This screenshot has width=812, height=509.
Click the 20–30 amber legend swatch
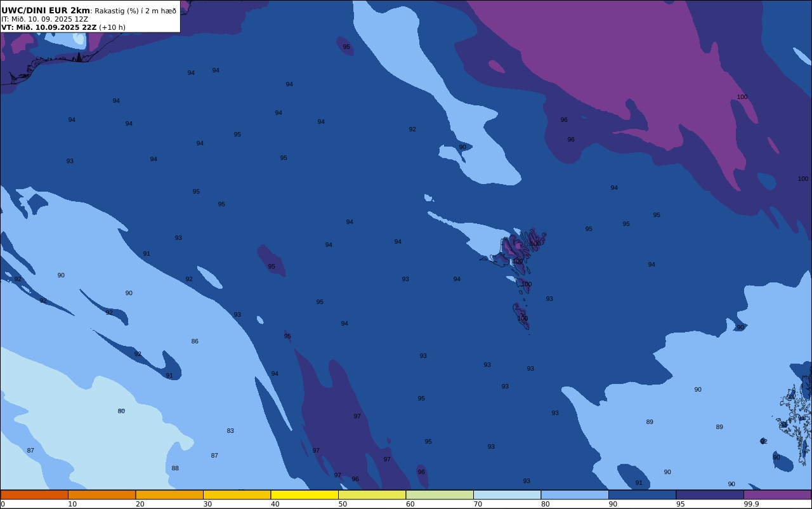(x=169, y=494)
